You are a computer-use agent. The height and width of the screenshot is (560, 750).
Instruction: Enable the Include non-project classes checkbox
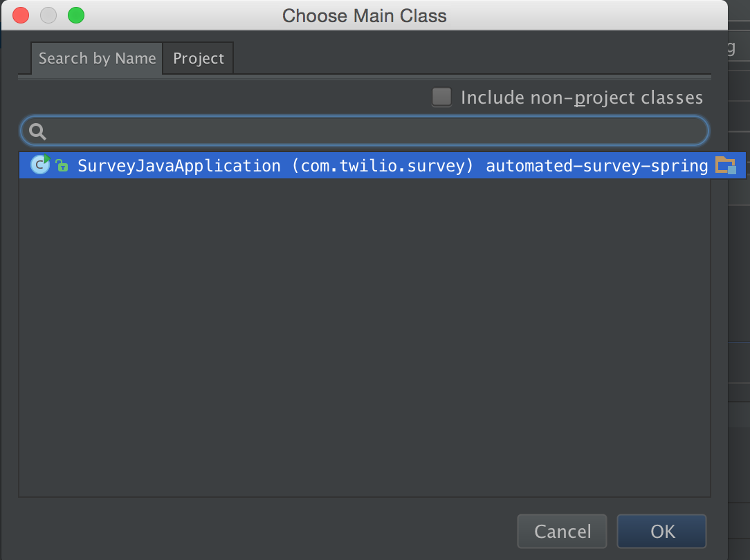click(441, 97)
